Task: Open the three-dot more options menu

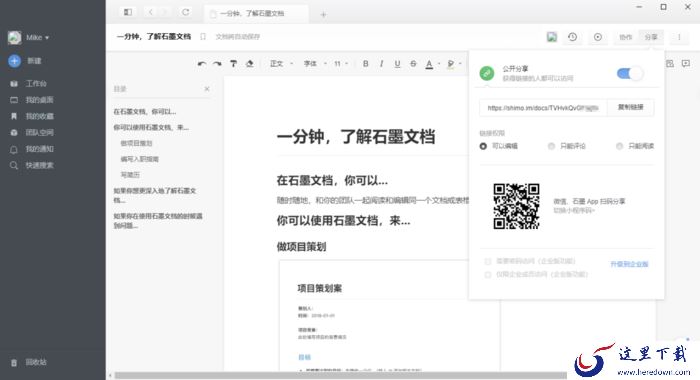Action: tap(679, 37)
